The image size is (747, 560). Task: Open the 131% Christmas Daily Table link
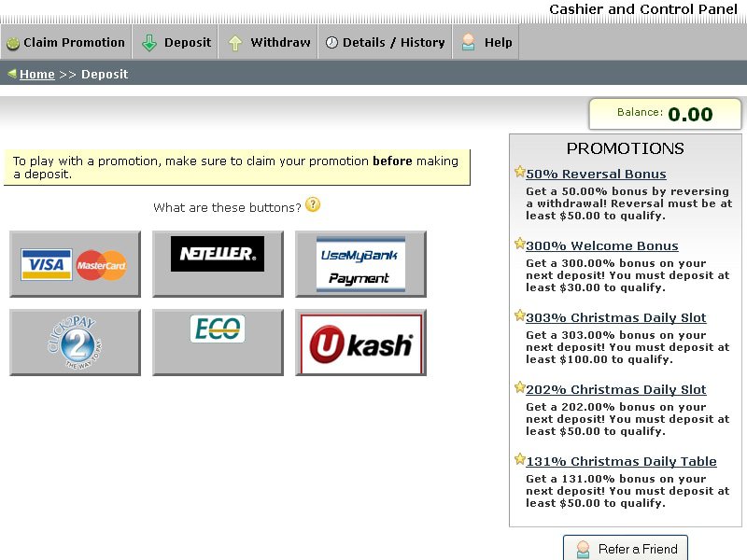[621, 461]
